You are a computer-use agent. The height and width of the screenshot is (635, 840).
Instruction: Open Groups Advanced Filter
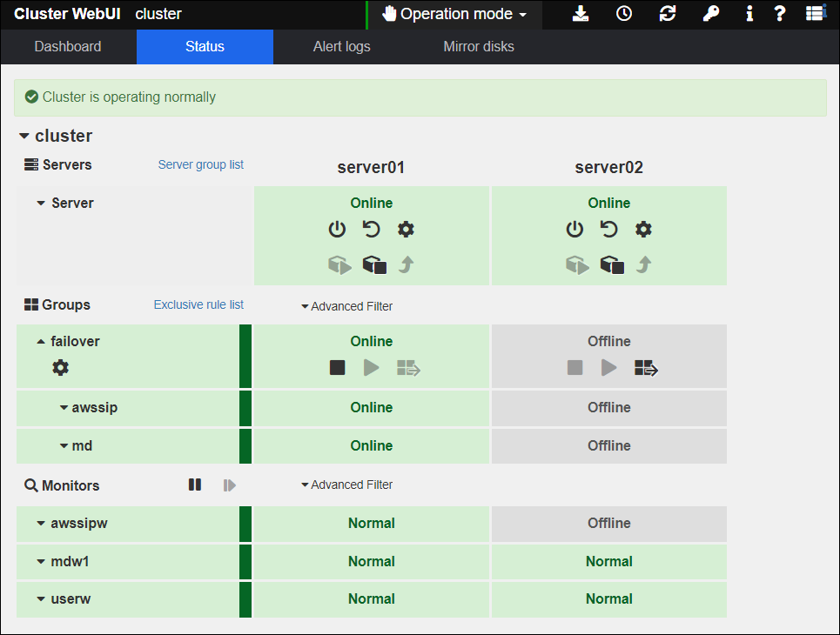[x=346, y=306]
